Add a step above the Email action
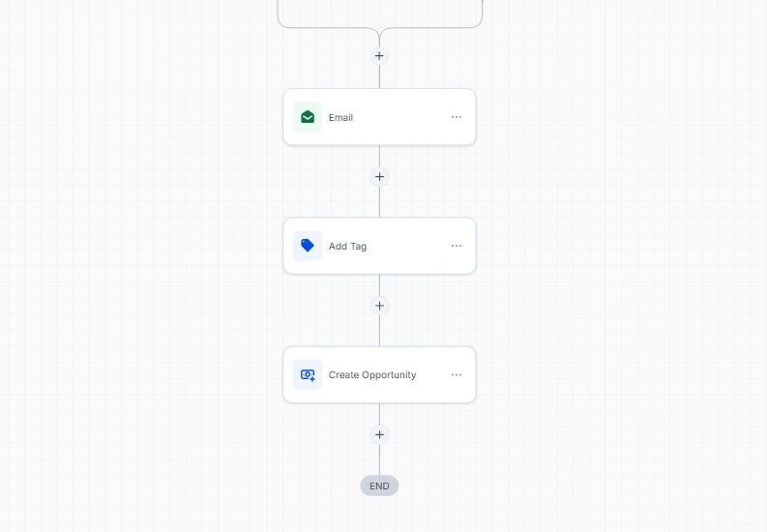Viewport: 767px width, 532px height. [x=379, y=56]
